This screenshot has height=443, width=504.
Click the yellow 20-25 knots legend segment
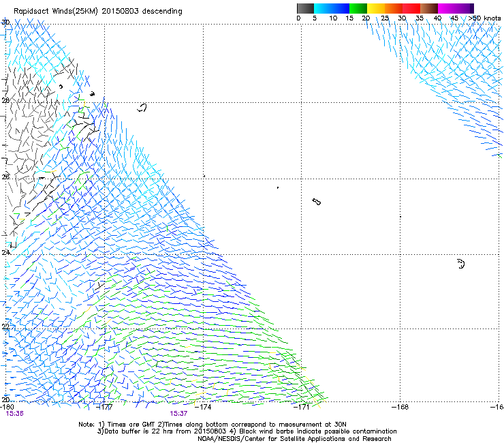click(376, 8)
